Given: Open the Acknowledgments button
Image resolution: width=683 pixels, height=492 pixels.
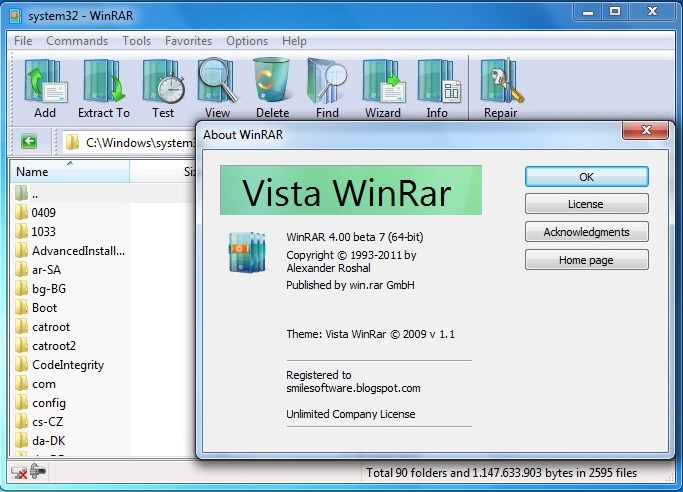Looking at the screenshot, I should coord(587,232).
